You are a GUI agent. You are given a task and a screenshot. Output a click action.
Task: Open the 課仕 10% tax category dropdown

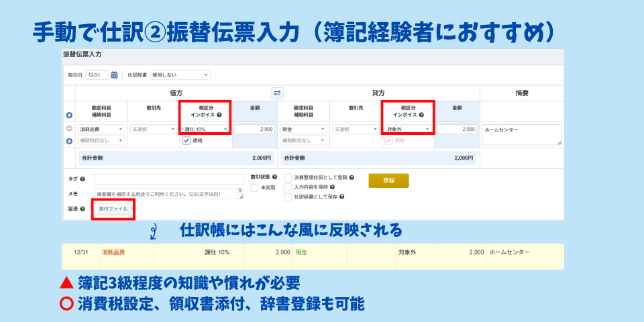(206, 129)
